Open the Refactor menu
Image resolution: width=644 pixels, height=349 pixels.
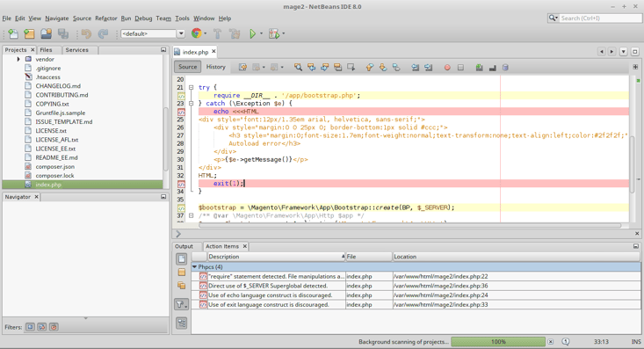pyautogui.click(x=106, y=18)
